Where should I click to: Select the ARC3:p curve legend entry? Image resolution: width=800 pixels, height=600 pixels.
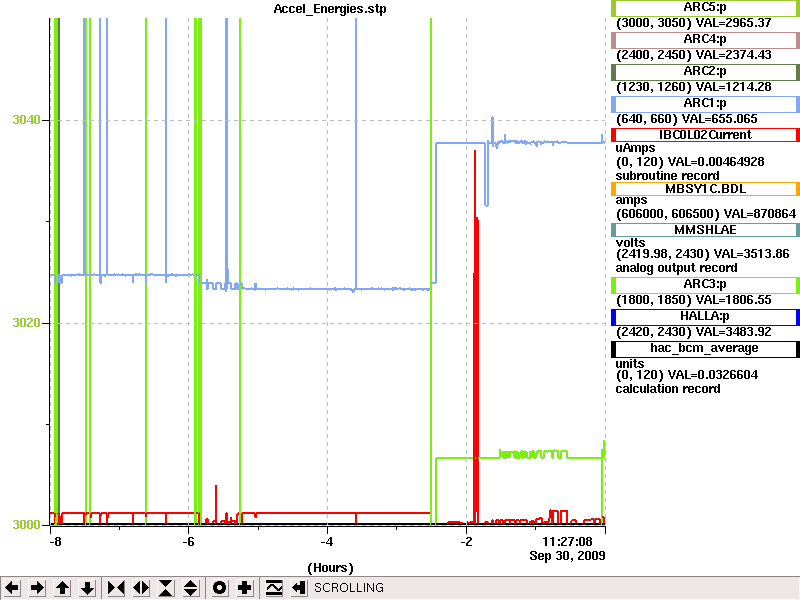coord(705,285)
